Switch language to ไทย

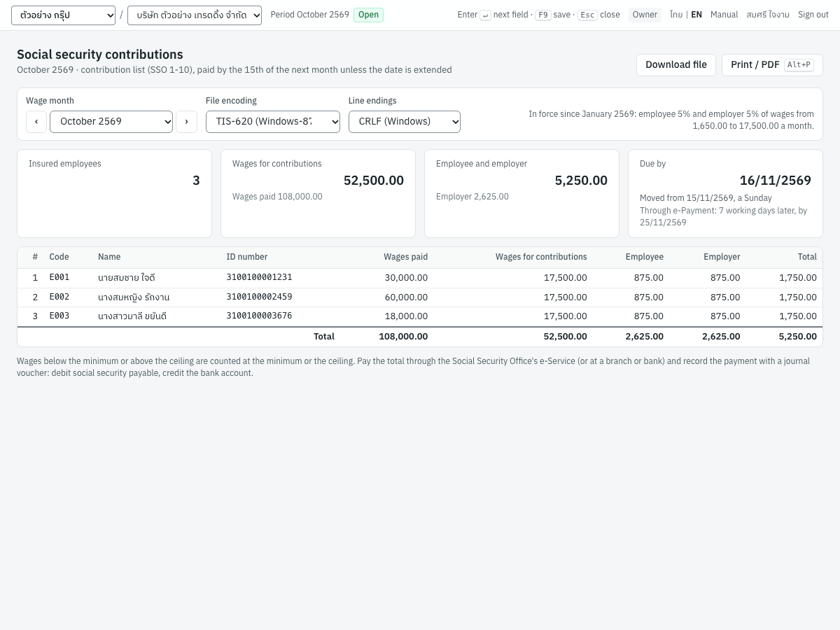tap(676, 15)
